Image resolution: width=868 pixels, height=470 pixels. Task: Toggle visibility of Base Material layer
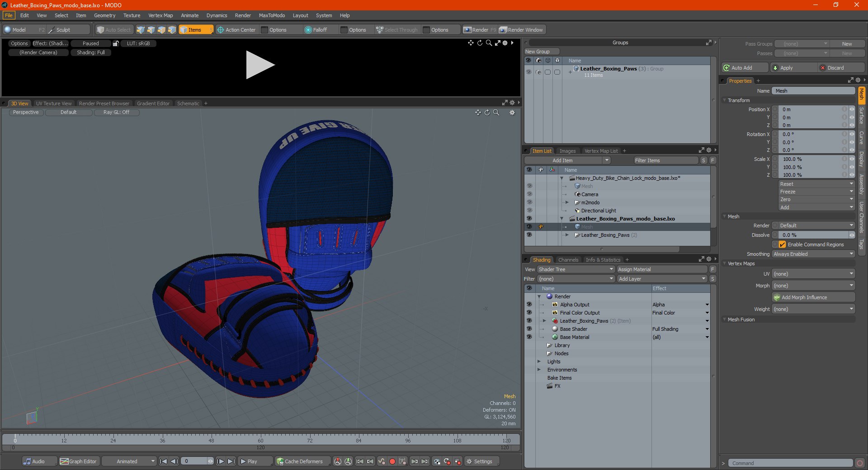point(529,337)
